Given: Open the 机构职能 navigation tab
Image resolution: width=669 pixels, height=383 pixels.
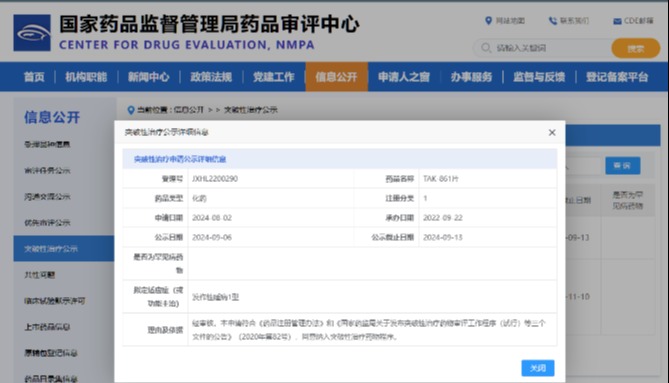Looking at the screenshot, I should [86, 77].
